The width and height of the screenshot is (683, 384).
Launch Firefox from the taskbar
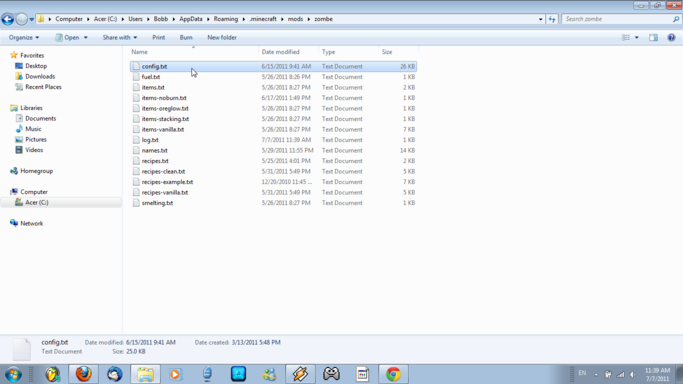pos(83,374)
